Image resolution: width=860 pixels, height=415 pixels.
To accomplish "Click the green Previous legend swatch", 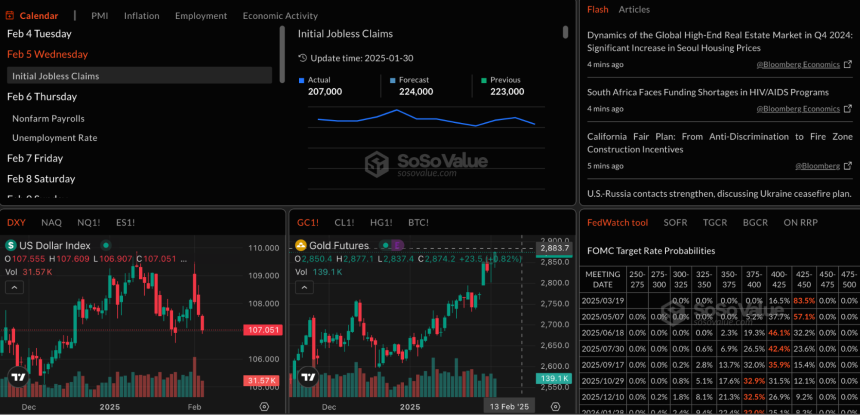I will (x=484, y=81).
